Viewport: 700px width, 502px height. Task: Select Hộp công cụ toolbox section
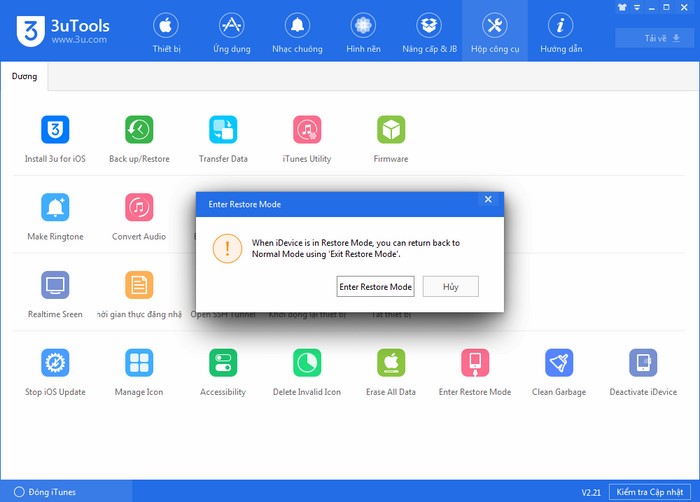[495, 33]
